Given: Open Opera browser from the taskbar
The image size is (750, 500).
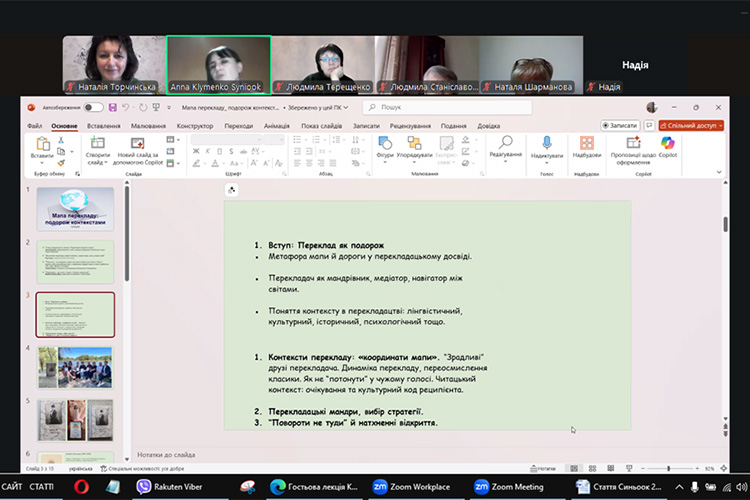Looking at the screenshot, I should 82,487.
